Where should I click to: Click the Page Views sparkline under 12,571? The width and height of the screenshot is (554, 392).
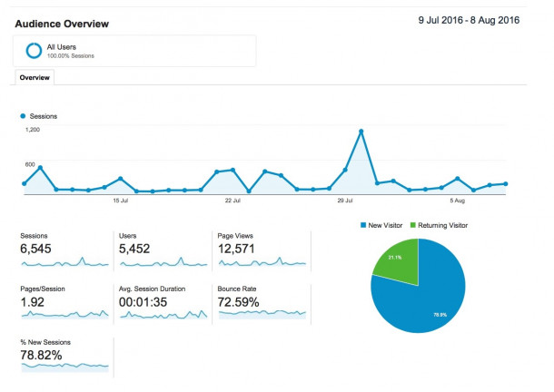262,263
